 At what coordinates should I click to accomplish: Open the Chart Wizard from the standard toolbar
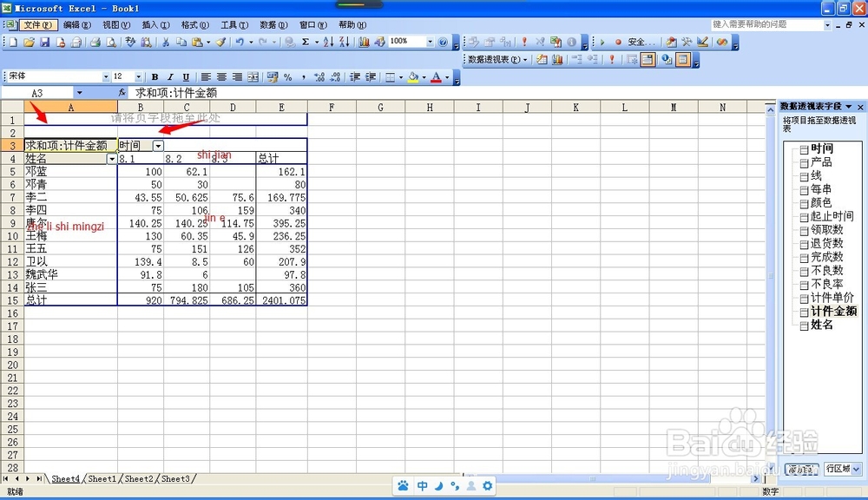point(364,42)
